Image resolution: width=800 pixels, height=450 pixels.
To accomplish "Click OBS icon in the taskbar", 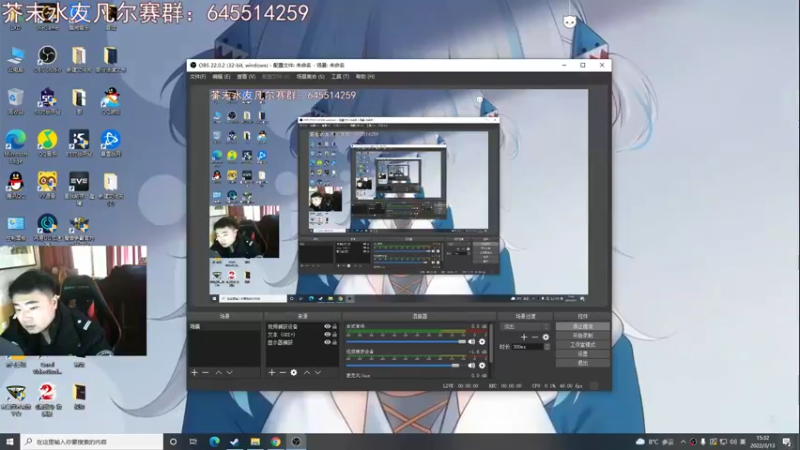I will coord(296,441).
